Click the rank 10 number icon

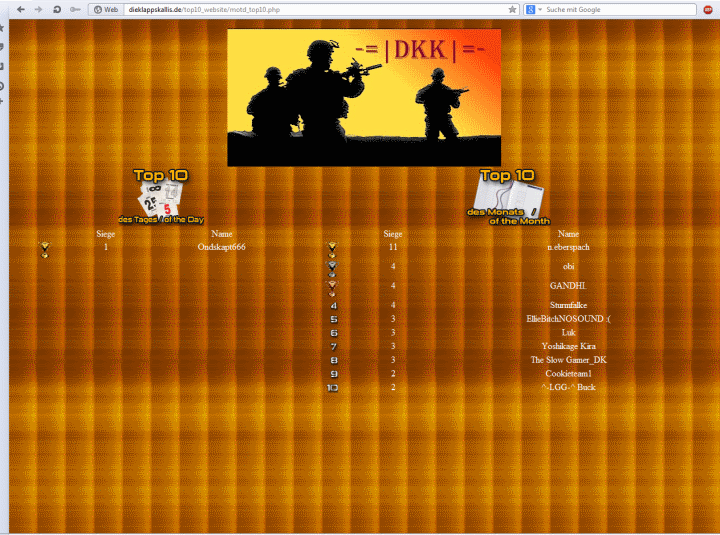point(333,387)
